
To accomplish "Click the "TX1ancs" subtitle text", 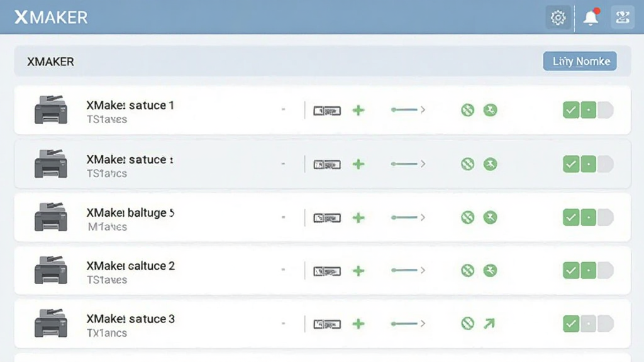I will tap(107, 333).
